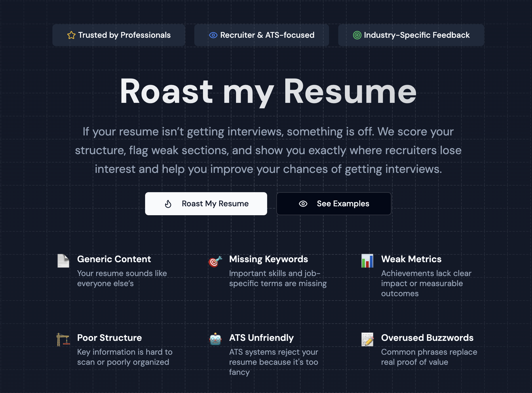532x393 pixels.
Task: Click the Missing Keywords section title
Action: (268, 259)
